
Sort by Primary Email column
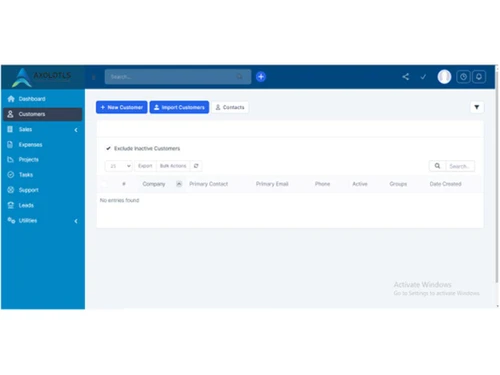click(x=272, y=184)
